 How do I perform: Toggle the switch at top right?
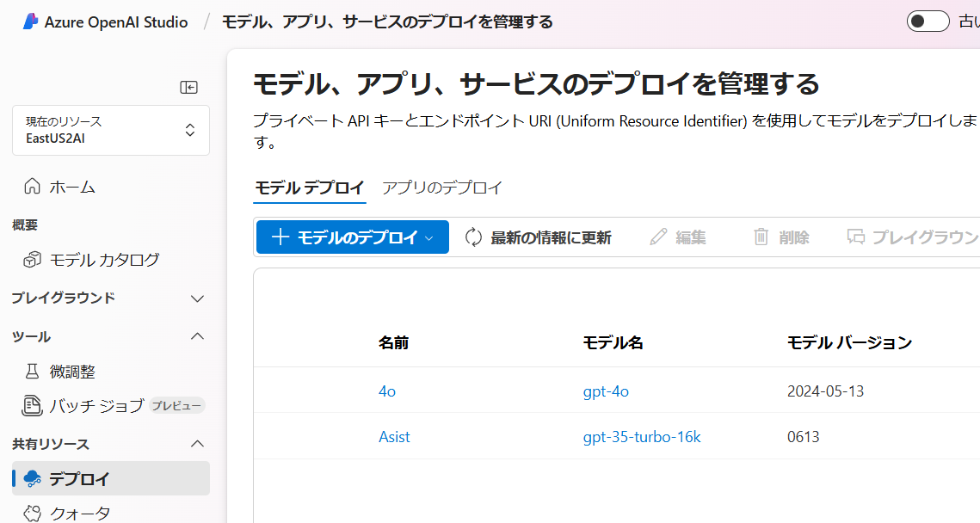(x=928, y=22)
